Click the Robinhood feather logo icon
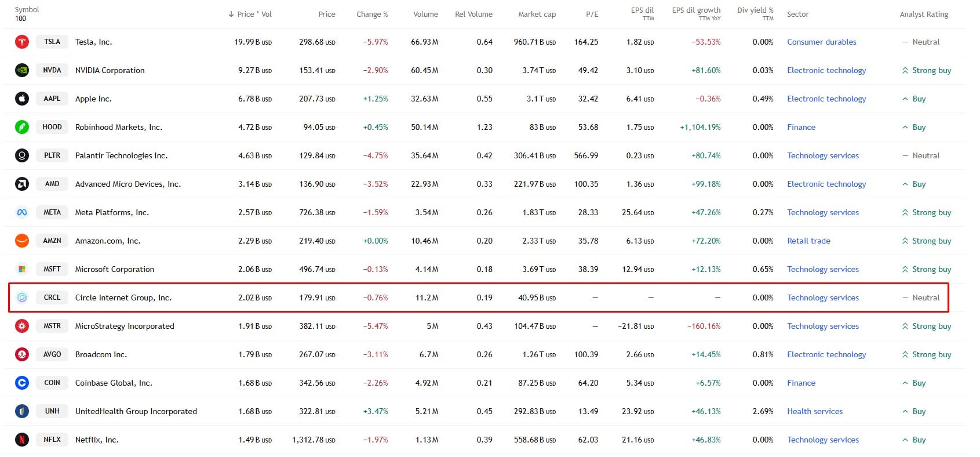Viewport: 980px width, 457px height. point(22,127)
